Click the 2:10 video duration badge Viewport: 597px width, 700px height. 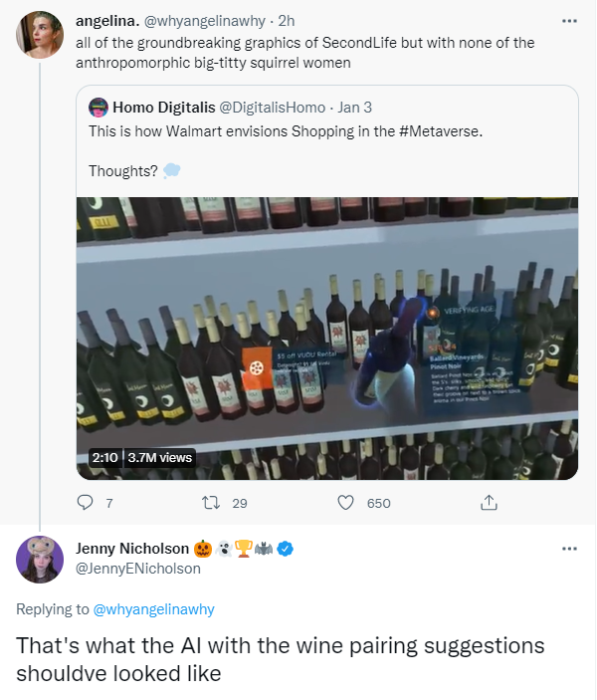point(104,457)
